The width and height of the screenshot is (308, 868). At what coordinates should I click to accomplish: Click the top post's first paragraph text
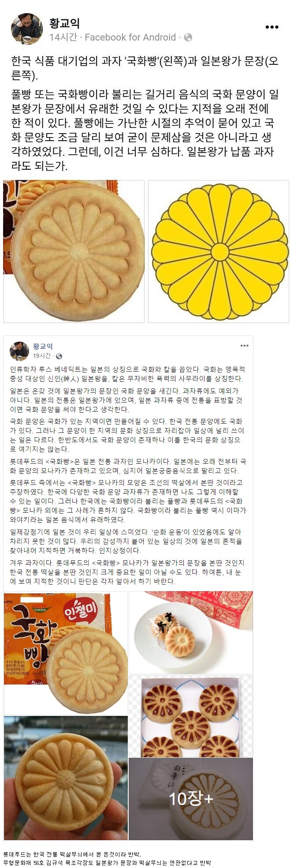[x=145, y=68]
